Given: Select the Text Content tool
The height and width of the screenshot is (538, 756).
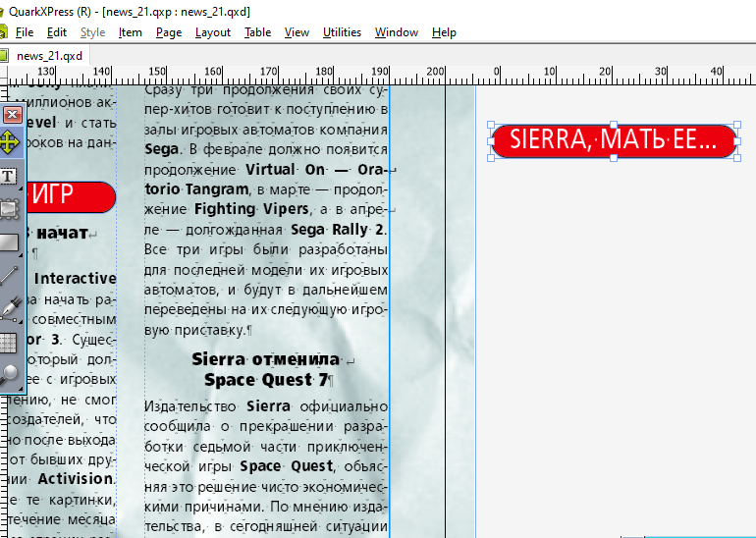Looking at the screenshot, I should pos(8,177).
